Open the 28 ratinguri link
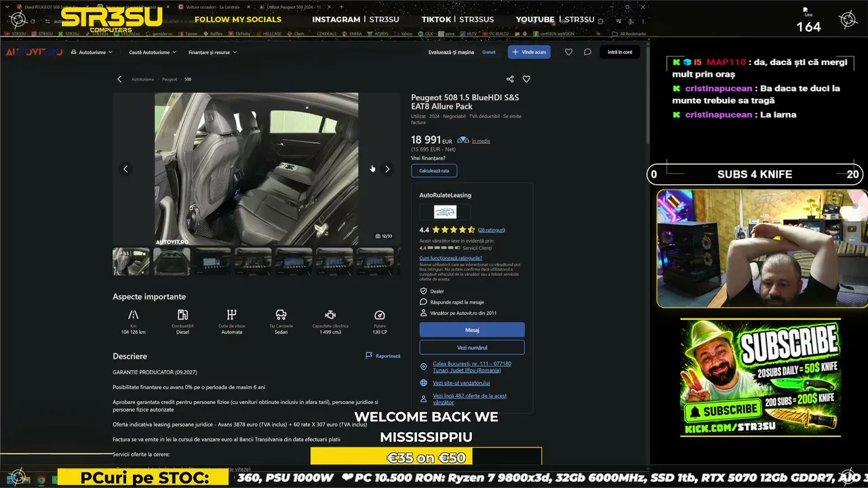 pos(492,230)
